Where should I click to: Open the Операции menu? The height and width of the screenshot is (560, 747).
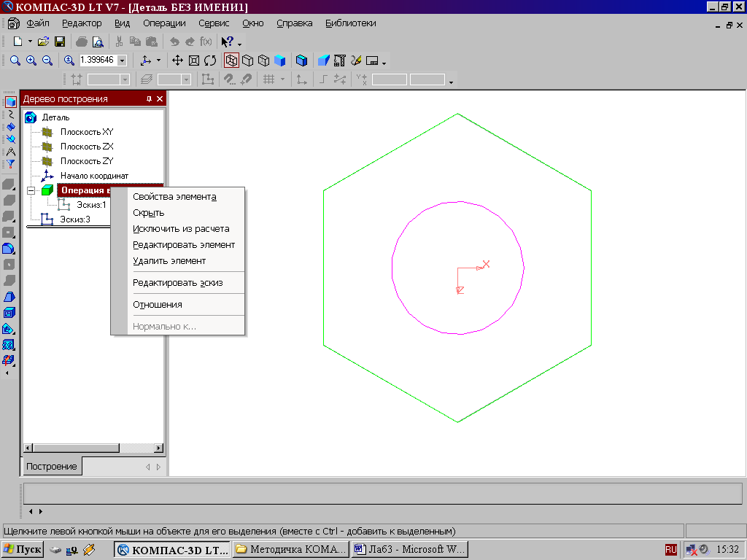pyautogui.click(x=164, y=23)
